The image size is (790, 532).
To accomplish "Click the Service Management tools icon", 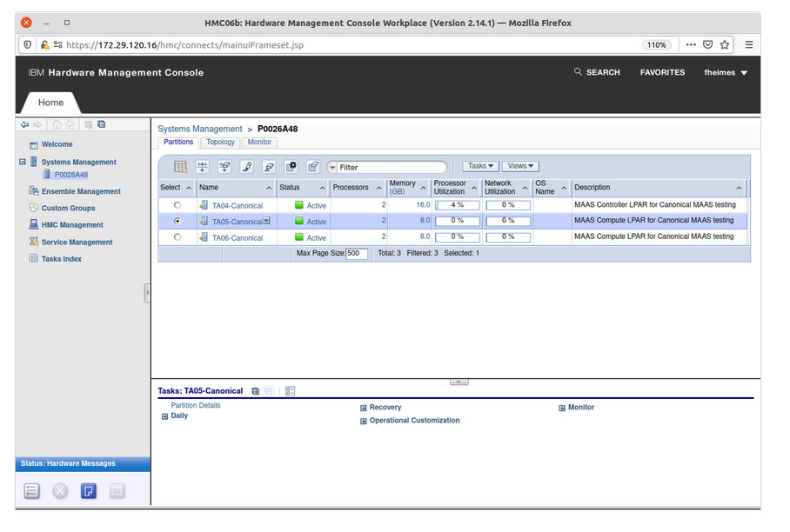I will point(34,243).
